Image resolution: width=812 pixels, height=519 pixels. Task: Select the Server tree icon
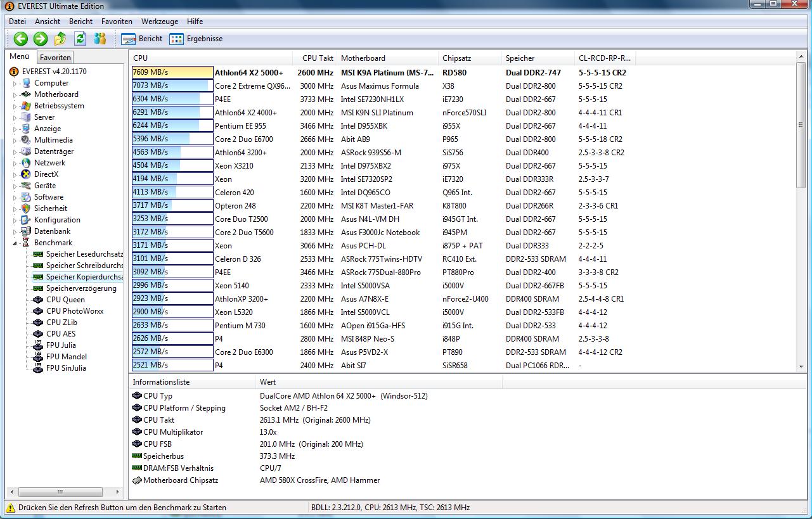(26, 117)
